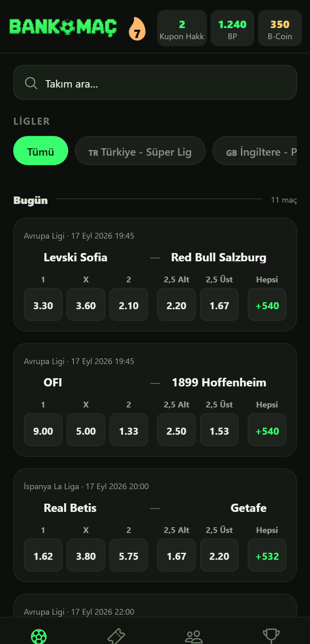Filter by Türkiye - Süper Lig
The width and height of the screenshot is (310, 644).
pos(140,151)
